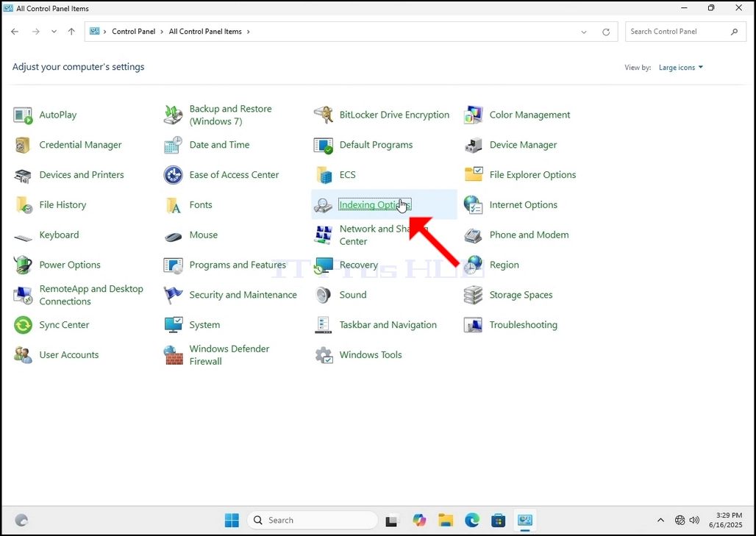Click the Windows Defender Firewall icon
The height and width of the screenshot is (536, 756).
coord(173,355)
